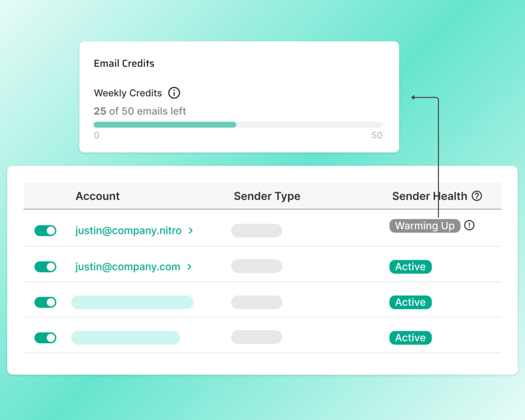Click the Warming Up status badge
525x420 pixels.
click(425, 226)
